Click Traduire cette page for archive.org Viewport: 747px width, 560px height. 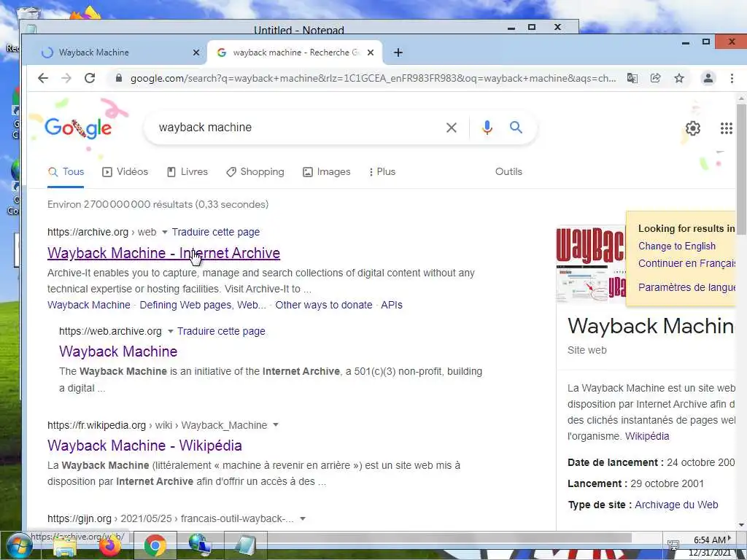click(x=215, y=232)
